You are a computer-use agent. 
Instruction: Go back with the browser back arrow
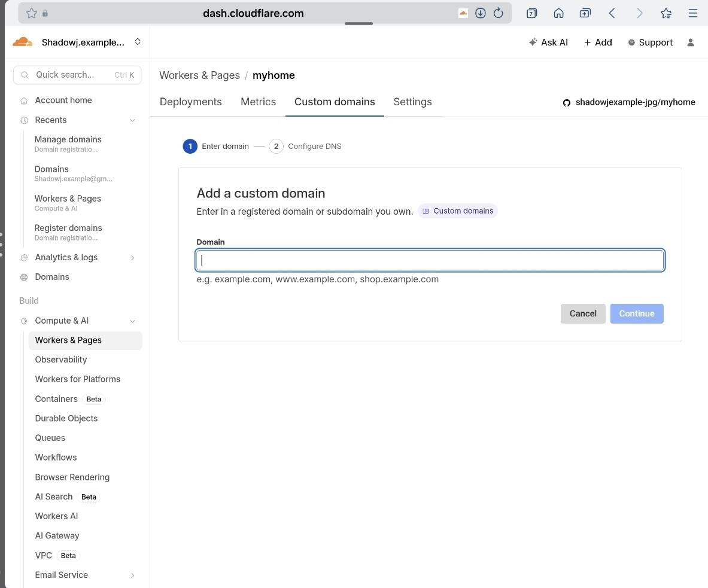(612, 13)
